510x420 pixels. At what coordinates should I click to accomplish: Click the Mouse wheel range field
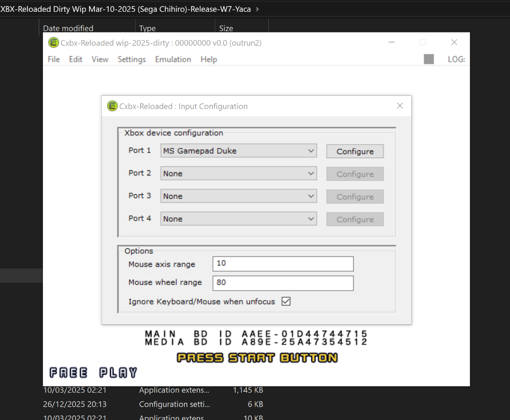click(282, 283)
